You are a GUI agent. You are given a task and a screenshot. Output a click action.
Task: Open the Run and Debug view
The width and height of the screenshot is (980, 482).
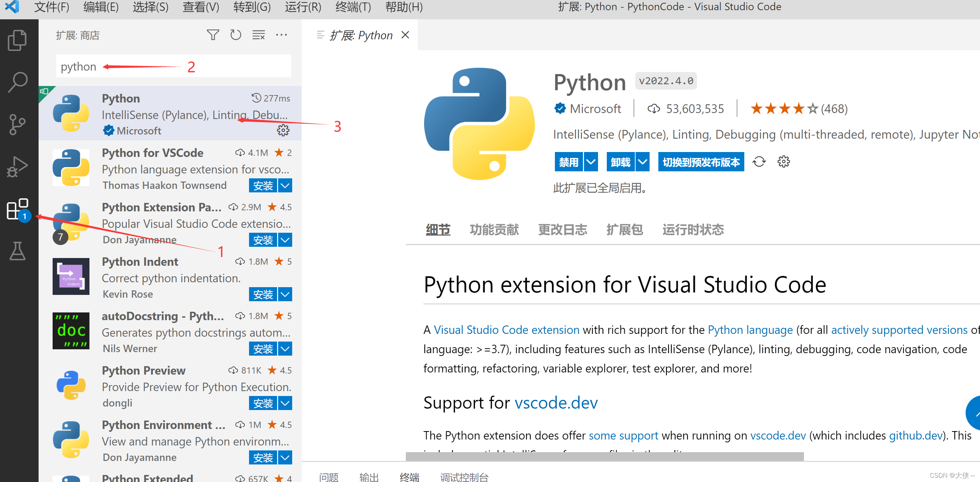[x=18, y=167]
